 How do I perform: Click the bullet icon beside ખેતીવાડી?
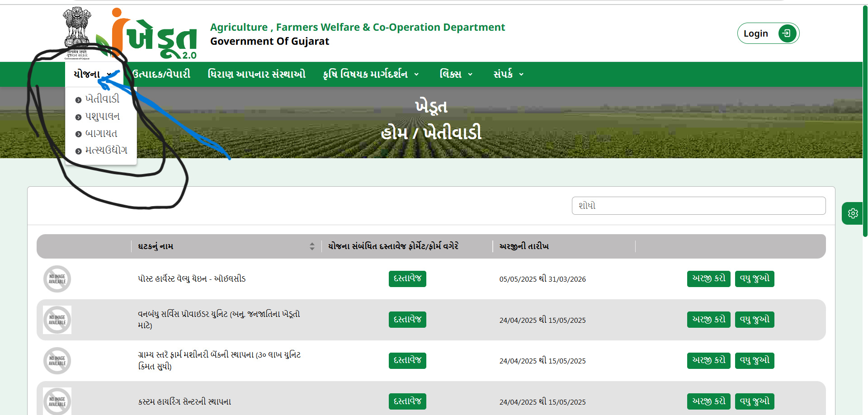pyautogui.click(x=79, y=100)
